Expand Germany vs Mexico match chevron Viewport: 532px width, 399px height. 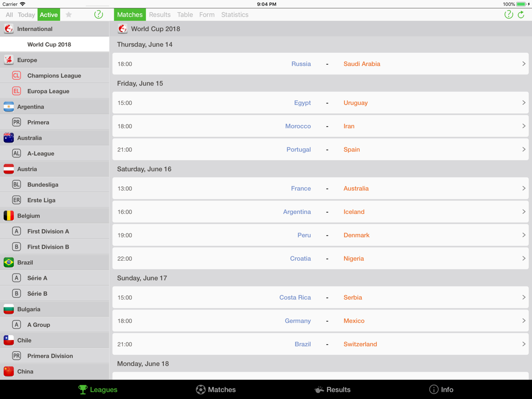523,321
